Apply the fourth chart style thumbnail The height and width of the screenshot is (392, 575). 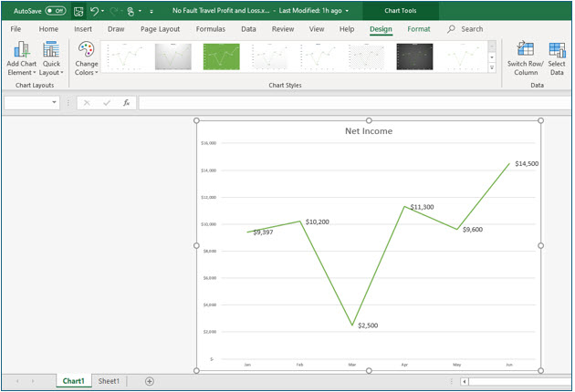pyautogui.click(x=269, y=57)
